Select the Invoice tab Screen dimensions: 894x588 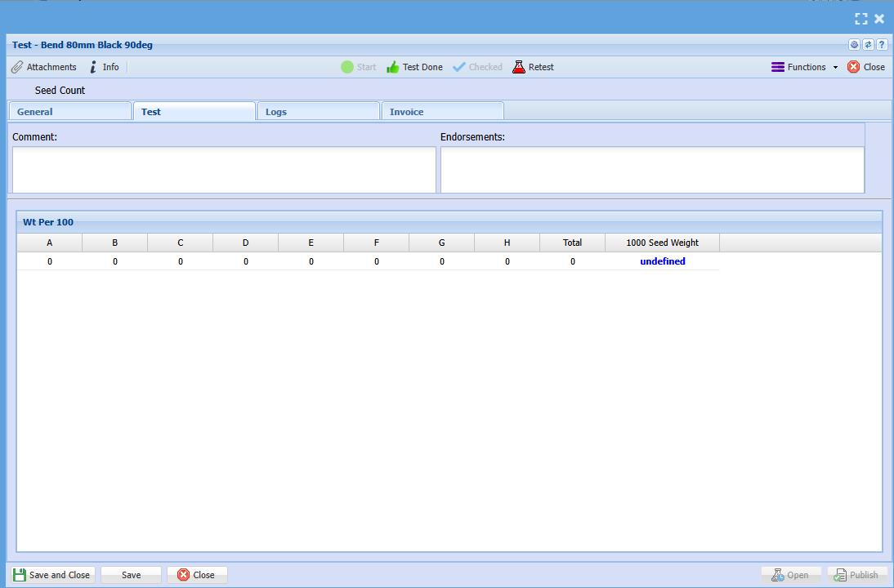click(x=442, y=112)
